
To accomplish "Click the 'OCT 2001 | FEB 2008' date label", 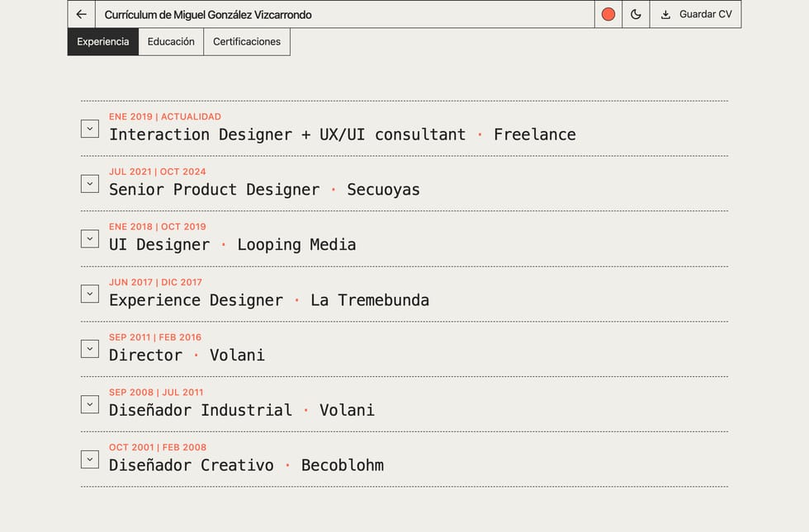I will [158, 447].
